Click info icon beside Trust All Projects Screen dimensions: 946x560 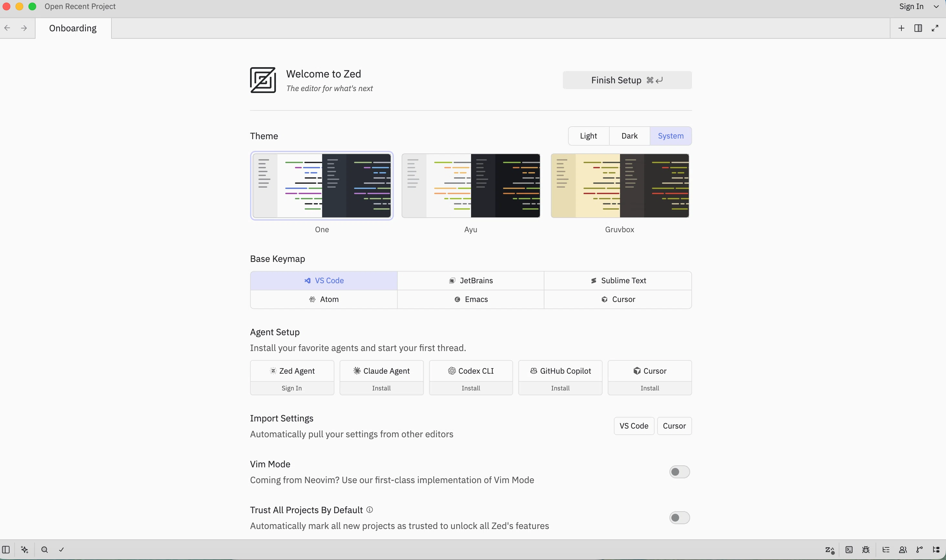(x=370, y=509)
